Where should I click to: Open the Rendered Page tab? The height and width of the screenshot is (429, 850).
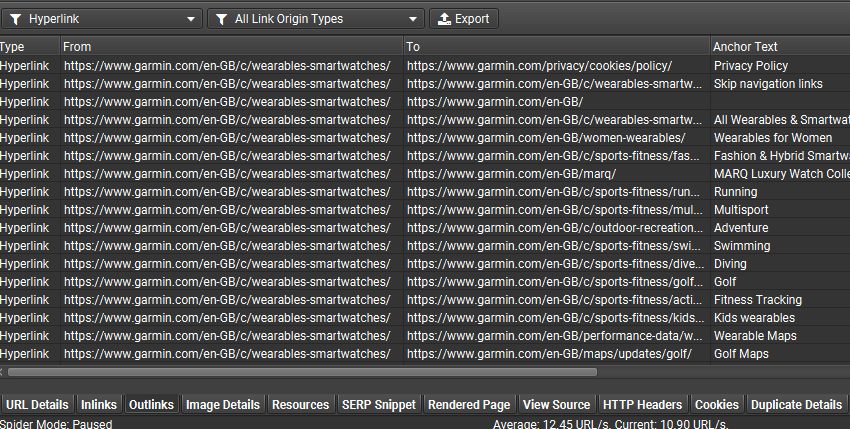469,405
